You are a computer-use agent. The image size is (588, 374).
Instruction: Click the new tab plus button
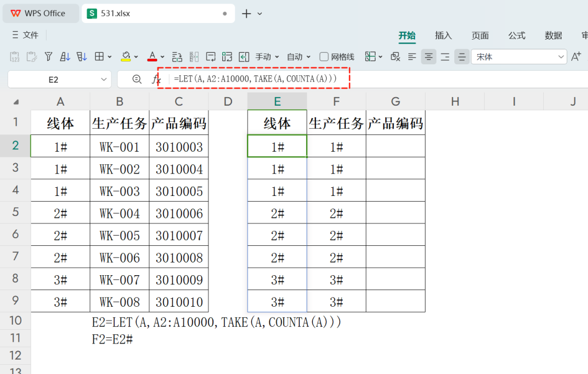point(246,14)
